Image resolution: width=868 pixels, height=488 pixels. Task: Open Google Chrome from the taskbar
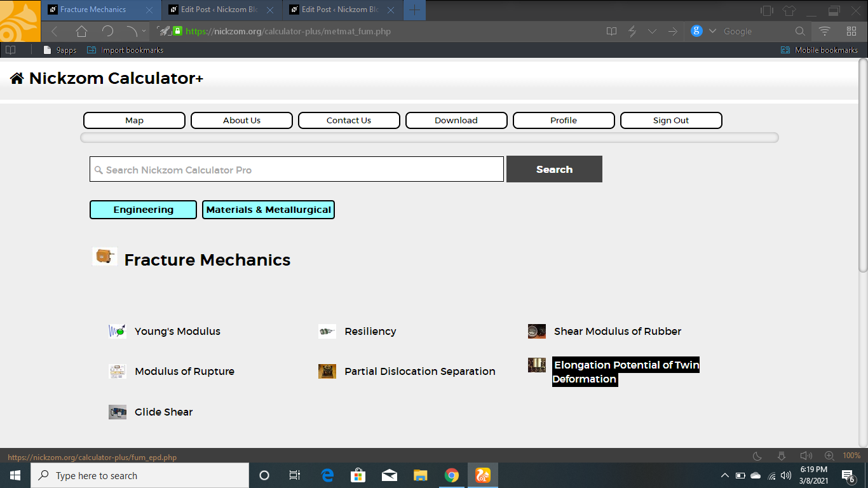452,475
